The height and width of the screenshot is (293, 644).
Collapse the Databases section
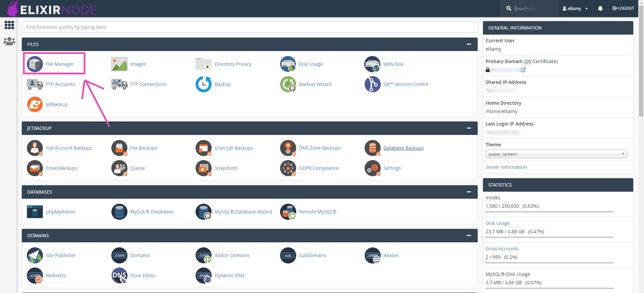click(469, 192)
